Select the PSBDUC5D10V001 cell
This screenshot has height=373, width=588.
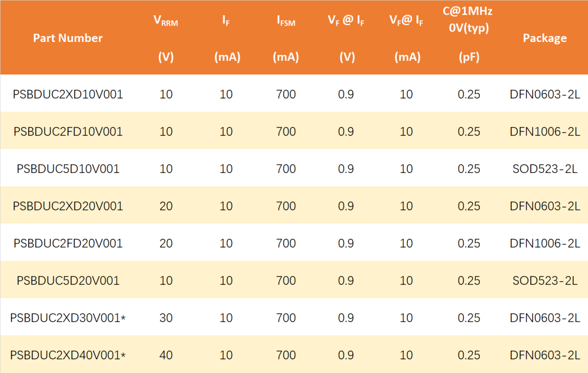click(68, 169)
